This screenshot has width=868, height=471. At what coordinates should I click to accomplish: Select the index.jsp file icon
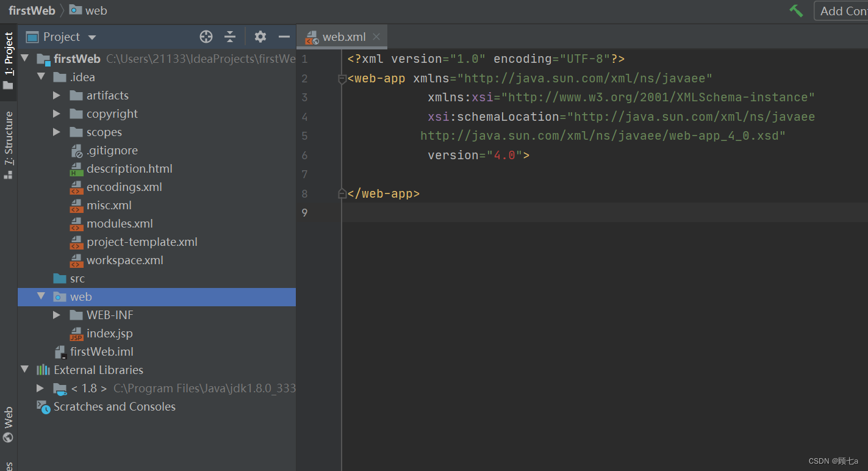[76, 334]
